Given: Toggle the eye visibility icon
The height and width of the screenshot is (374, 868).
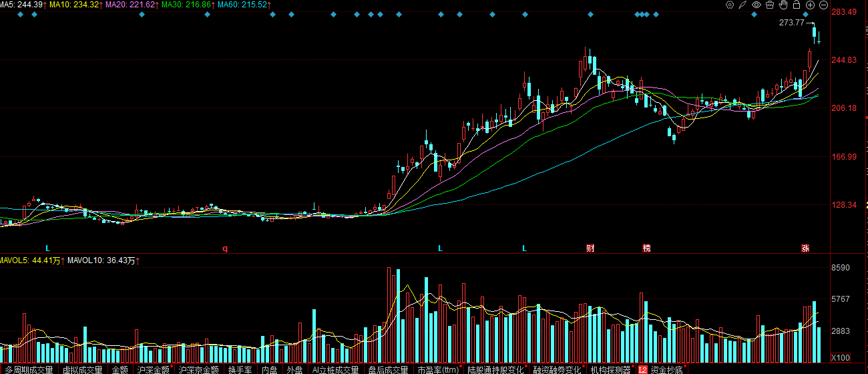Looking at the screenshot, I should [756, 5].
